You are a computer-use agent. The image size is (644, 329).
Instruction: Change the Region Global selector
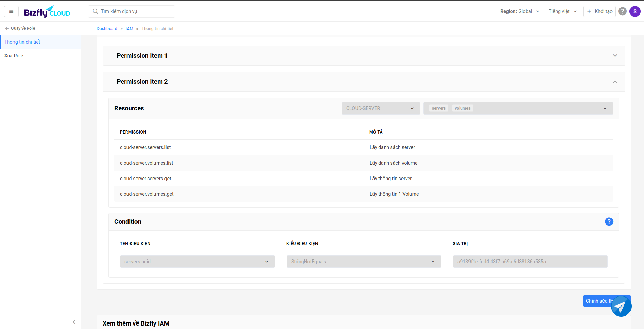point(519,11)
